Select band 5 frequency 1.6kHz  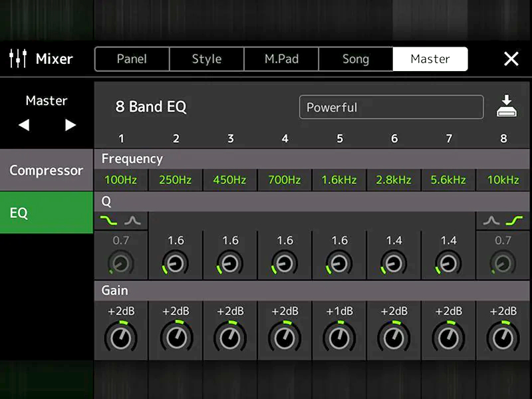pos(339,180)
